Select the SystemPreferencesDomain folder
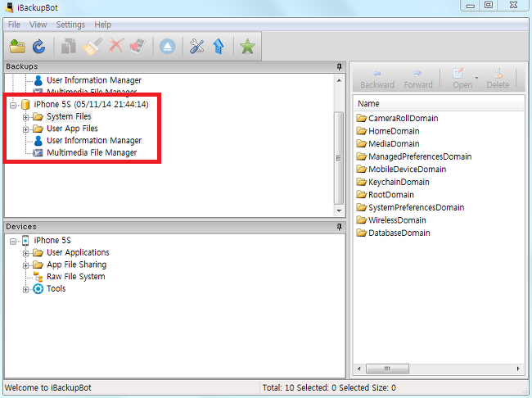Image resolution: width=532 pixels, height=398 pixels. pos(417,207)
